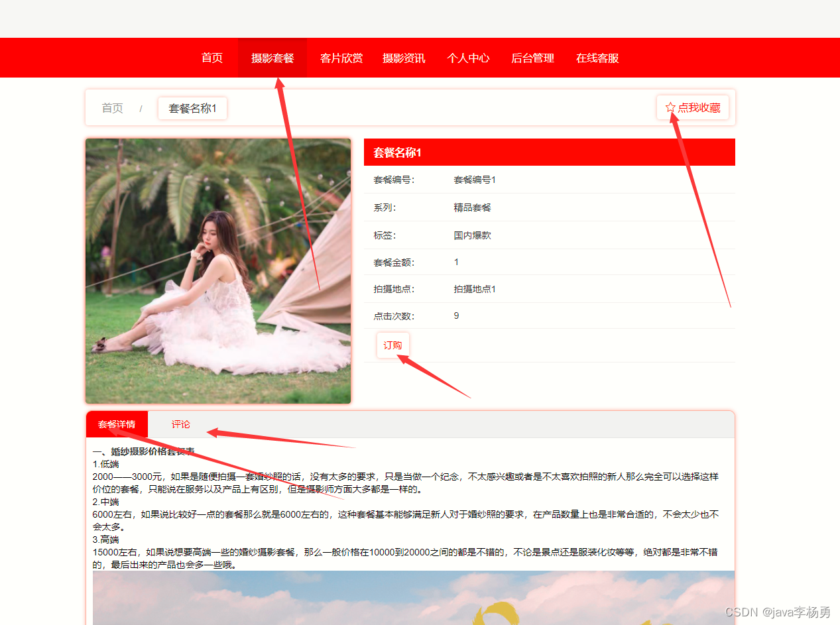This screenshot has width=840, height=625.
Task: Click the sky image in package details
Action: [x=414, y=597]
